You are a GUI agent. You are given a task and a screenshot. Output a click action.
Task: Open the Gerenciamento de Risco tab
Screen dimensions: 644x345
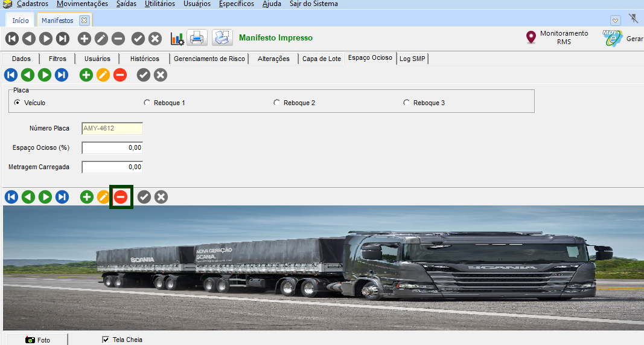point(209,59)
